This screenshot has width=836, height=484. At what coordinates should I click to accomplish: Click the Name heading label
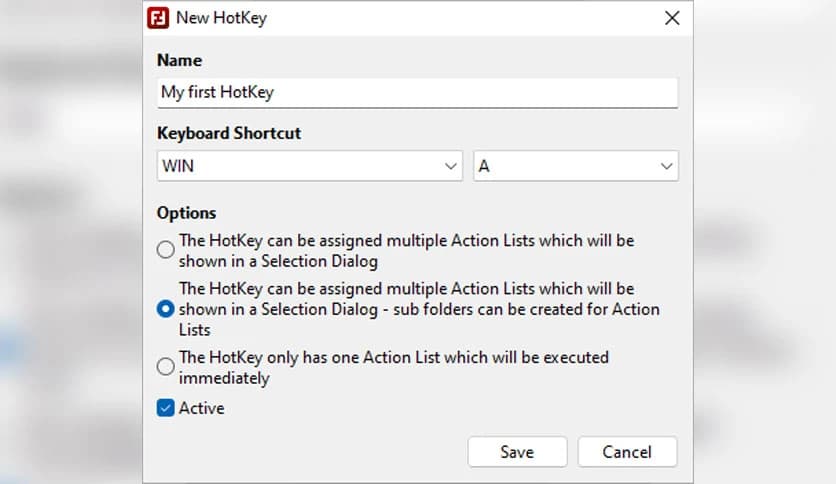pyautogui.click(x=179, y=61)
